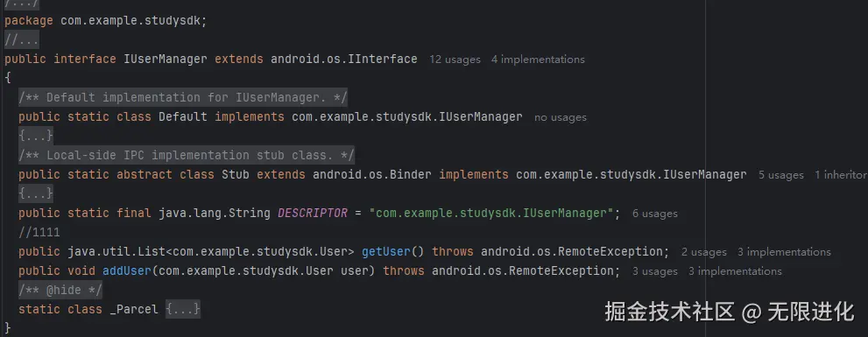The image size is (868, 337).
Task: Click the string "com.example.studysdk.IUserManager"
Action: pos(491,214)
